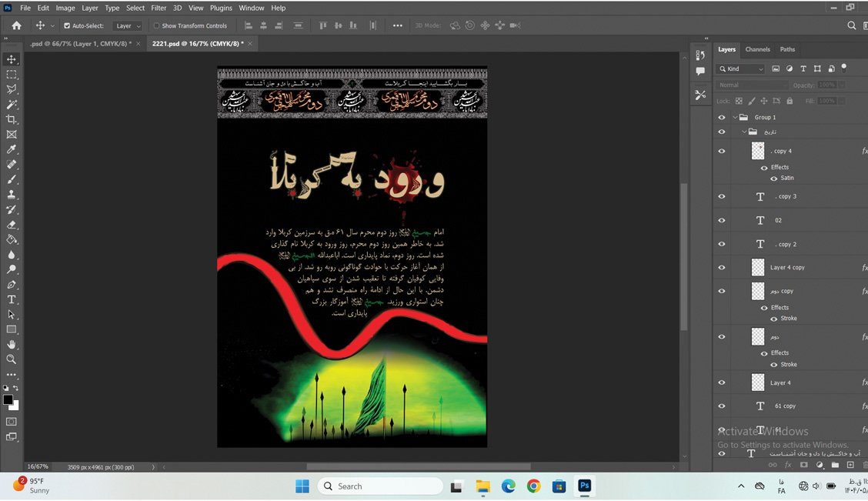The width and height of the screenshot is (868, 501).
Task: Select the History Brush tool
Action: [11, 209]
